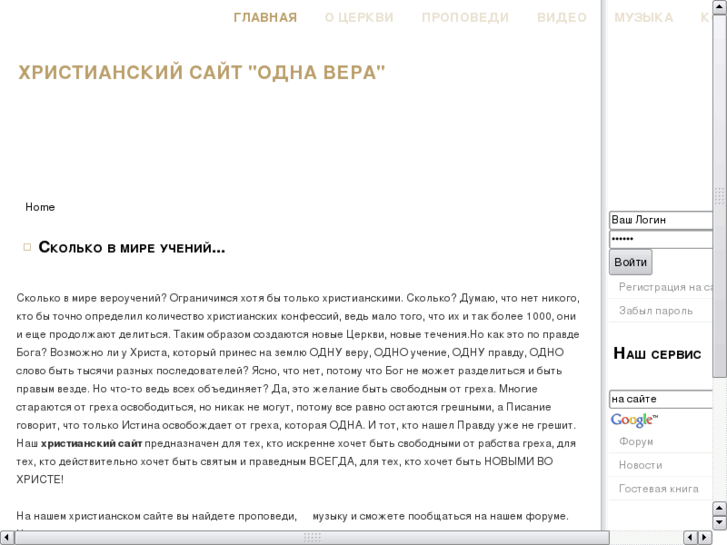The image size is (727, 545).
Task: Open the МУЗЫКА menu item
Action: pyautogui.click(x=644, y=18)
